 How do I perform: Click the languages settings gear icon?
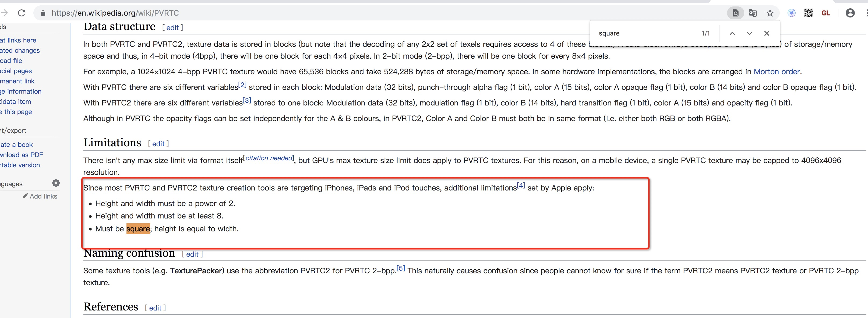coord(56,183)
